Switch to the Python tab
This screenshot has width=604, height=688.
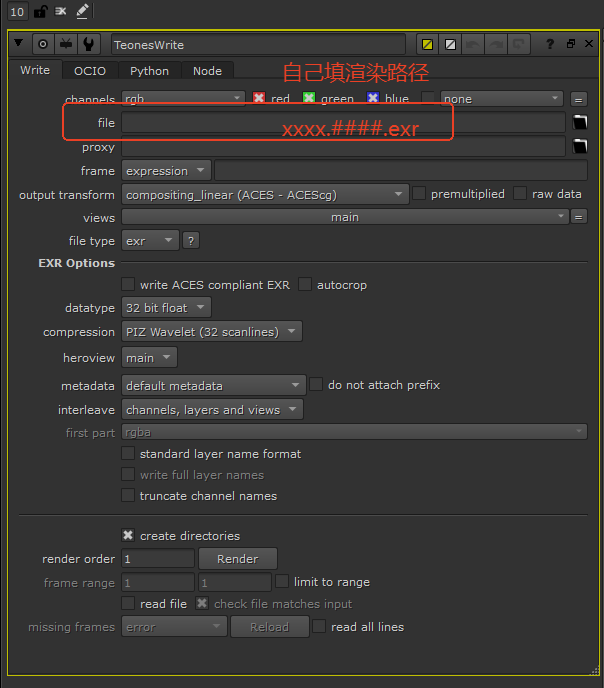[149, 71]
